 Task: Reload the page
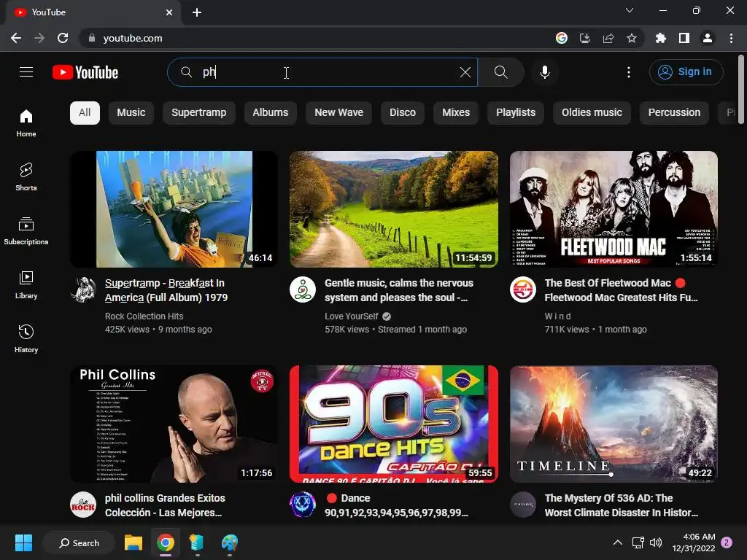click(63, 38)
